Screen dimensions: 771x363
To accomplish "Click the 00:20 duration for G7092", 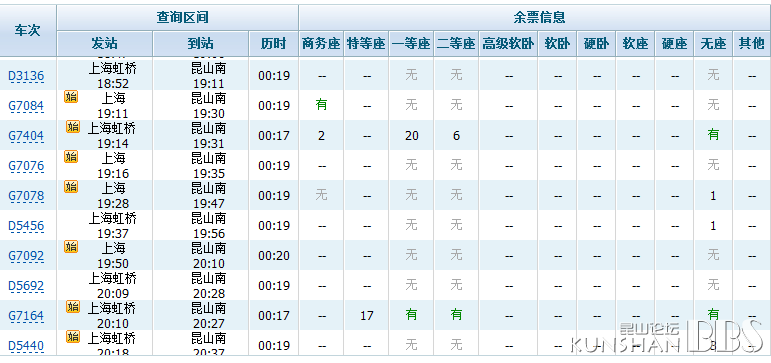I will (x=274, y=256).
